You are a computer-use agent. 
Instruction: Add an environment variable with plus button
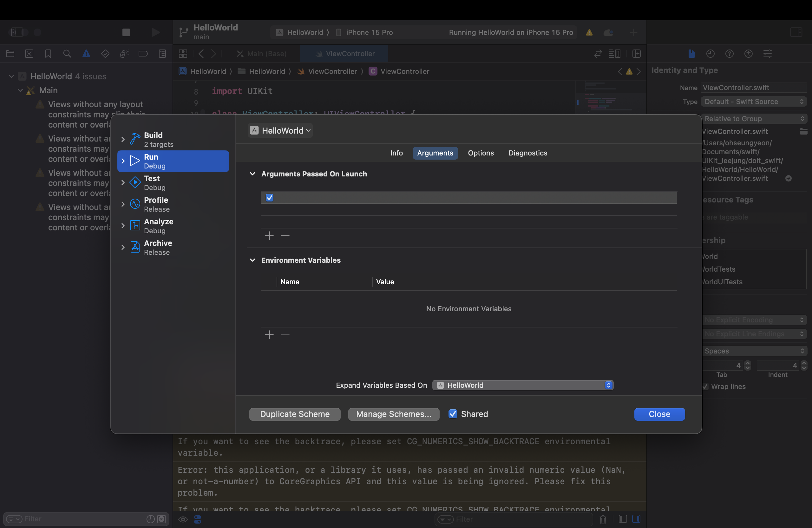coord(269,334)
